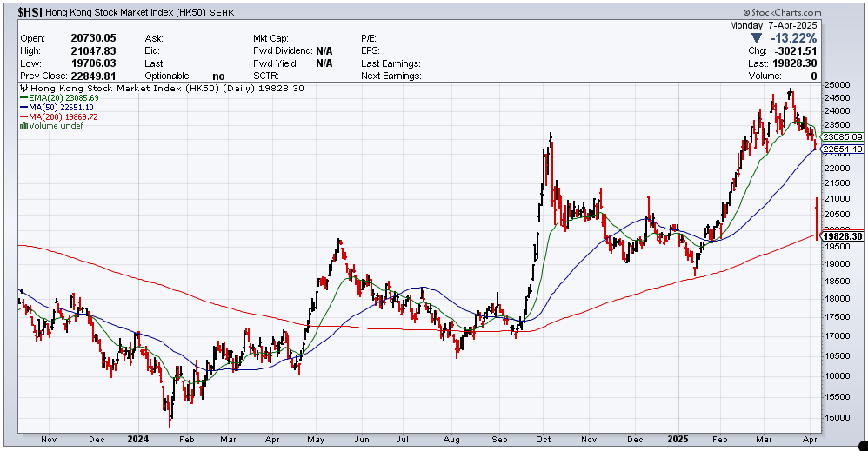
Task: Click the down triangle next to -13.22%
Action: coord(758,38)
